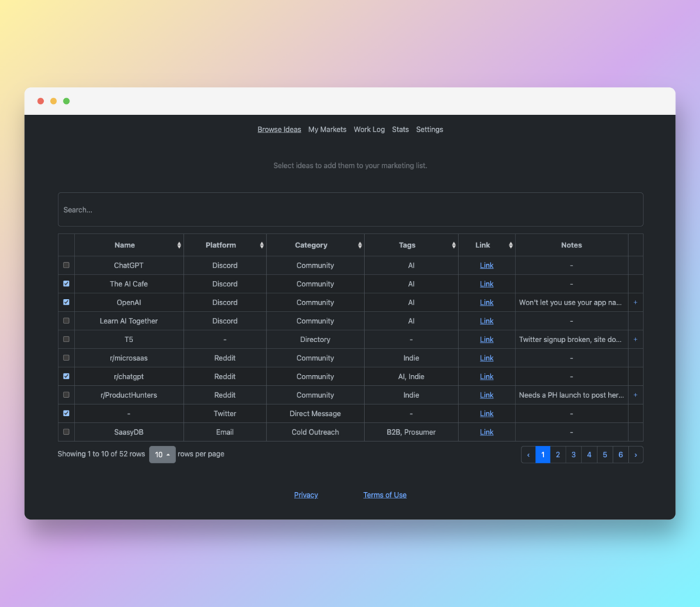
Task: Select the 'Cold Outreach' category cell
Action: (x=316, y=432)
